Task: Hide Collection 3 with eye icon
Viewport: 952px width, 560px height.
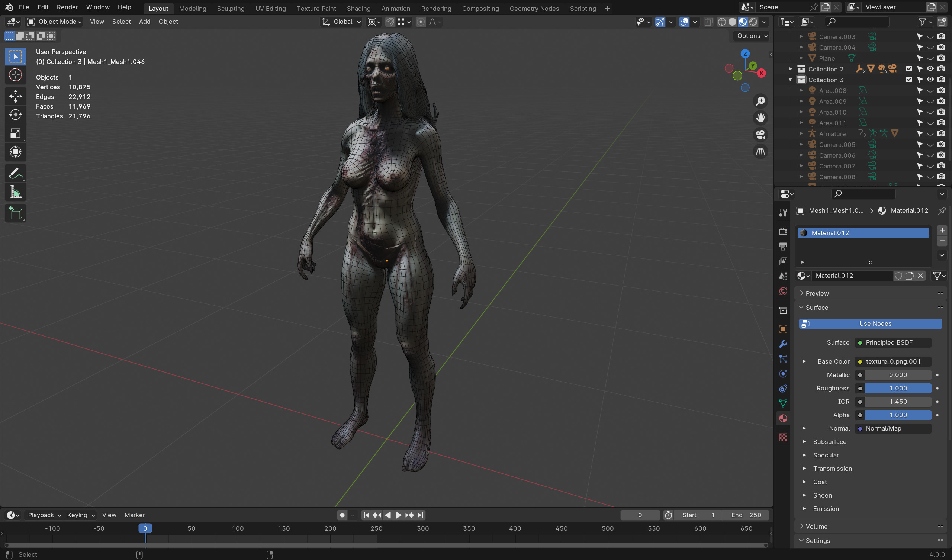Action: coord(930,80)
